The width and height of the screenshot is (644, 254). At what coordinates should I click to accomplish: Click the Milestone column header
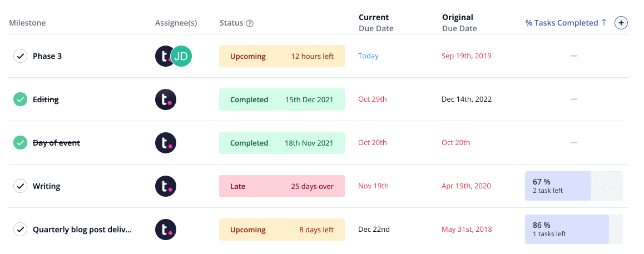(x=27, y=23)
